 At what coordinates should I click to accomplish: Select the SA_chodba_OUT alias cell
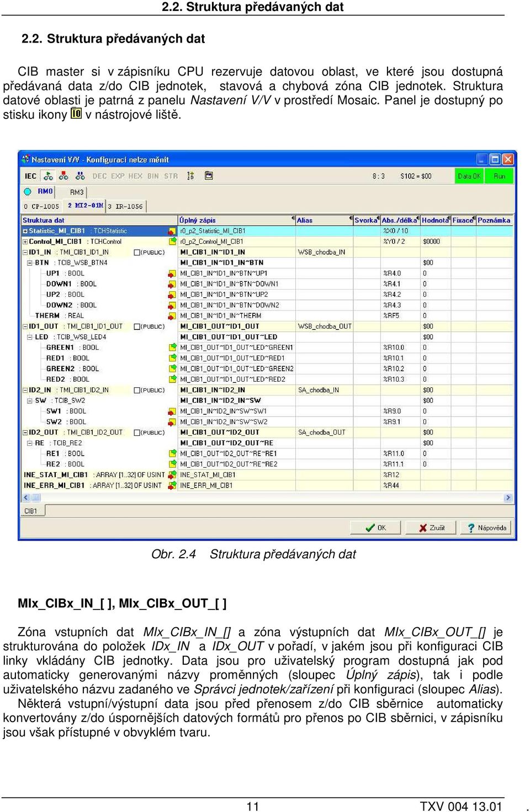click(x=324, y=432)
